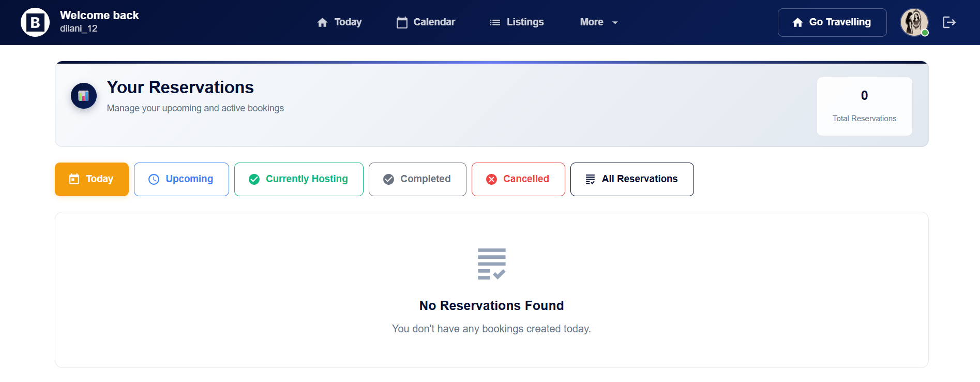This screenshot has height=382, width=980.
Task: Click the B logo in header
Action: point(35,22)
